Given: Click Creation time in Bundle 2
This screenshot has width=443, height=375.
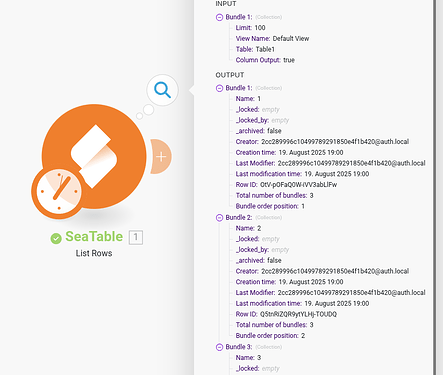Looking at the screenshot, I should click(x=289, y=282).
